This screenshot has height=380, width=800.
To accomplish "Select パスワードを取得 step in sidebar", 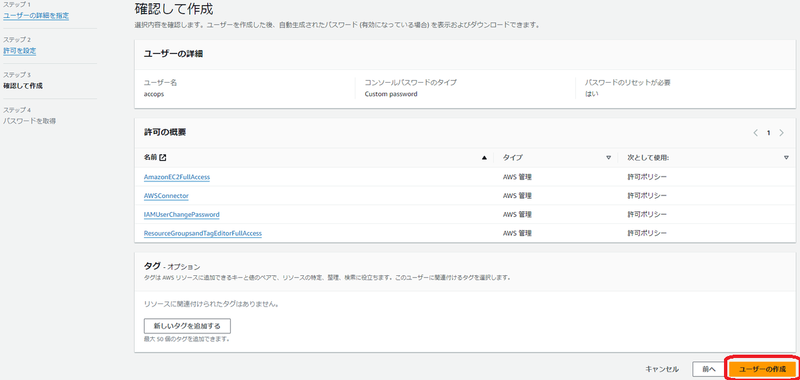I will pos(29,121).
